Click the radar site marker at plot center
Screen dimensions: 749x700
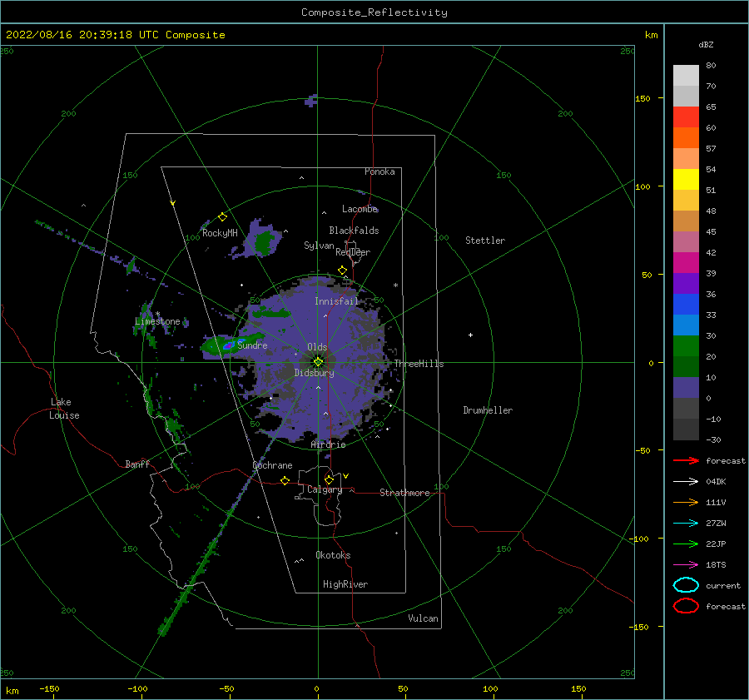tap(318, 362)
